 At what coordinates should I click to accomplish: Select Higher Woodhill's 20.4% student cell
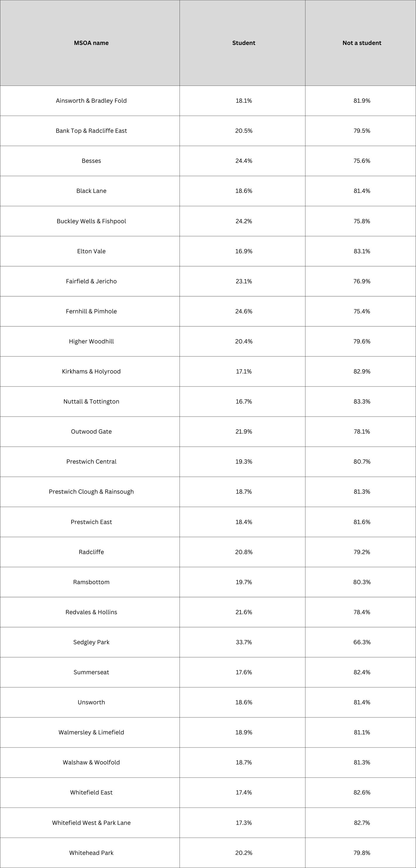243,341
